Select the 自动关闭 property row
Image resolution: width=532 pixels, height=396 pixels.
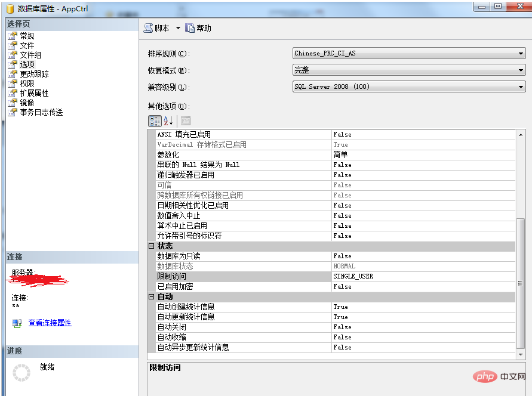[x=336, y=327]
